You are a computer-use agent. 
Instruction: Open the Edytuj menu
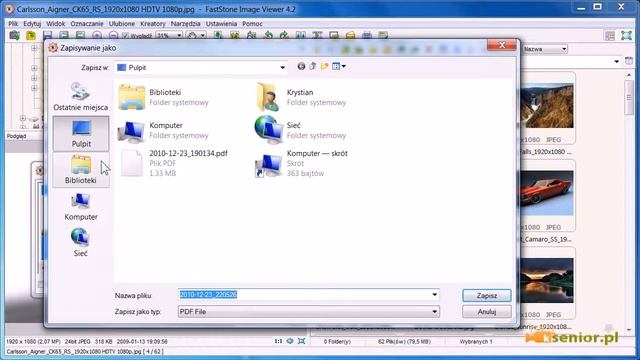tap(32, 24)
